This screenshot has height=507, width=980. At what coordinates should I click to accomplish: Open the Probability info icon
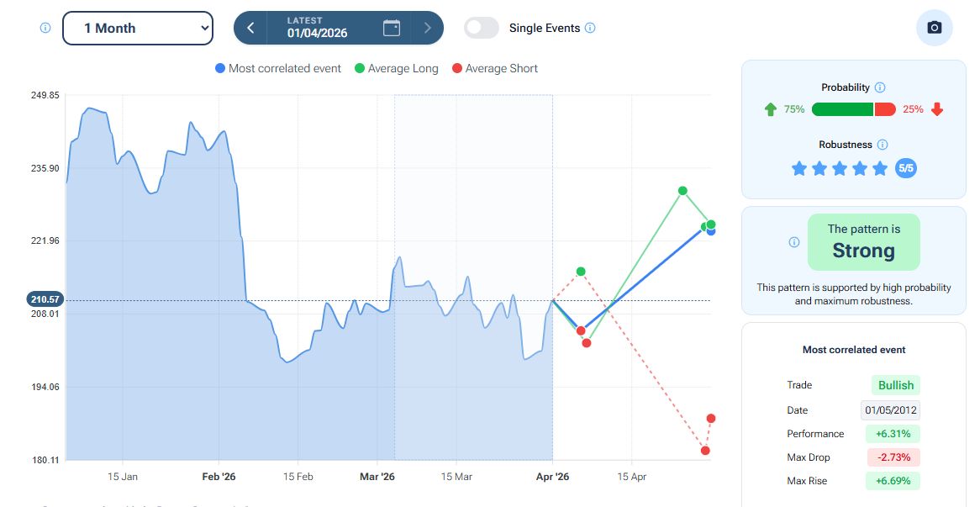pos(880,87)
